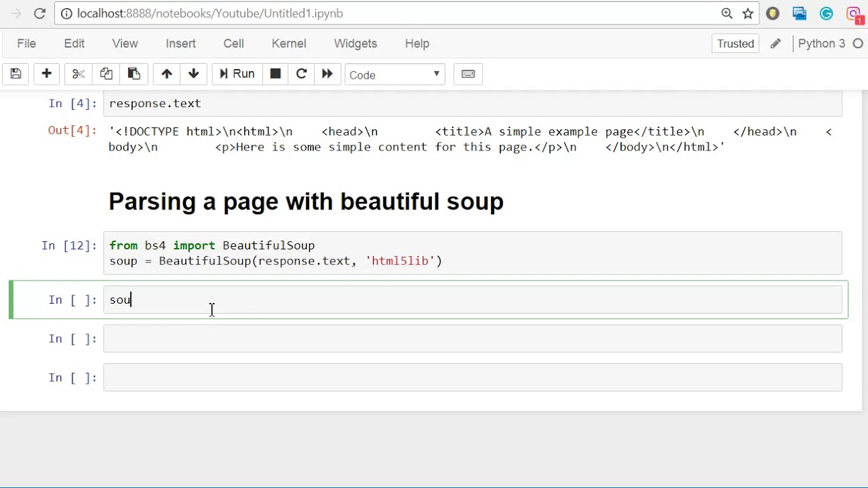The width and height of the screenshot is (868, 488).
Task: Open the command palette keyboard icon
Action: point(468,74)
